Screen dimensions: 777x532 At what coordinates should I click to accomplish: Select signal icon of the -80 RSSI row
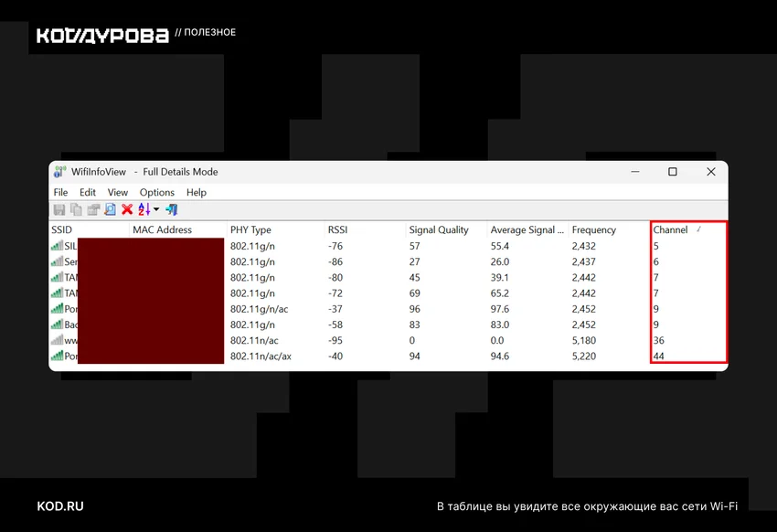click(57, 277)
